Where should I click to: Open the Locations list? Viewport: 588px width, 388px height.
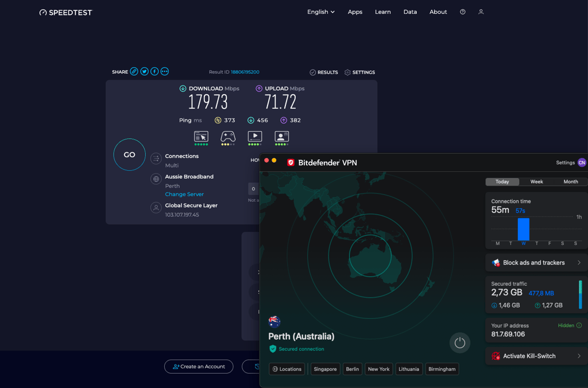(x=287, y=369)
